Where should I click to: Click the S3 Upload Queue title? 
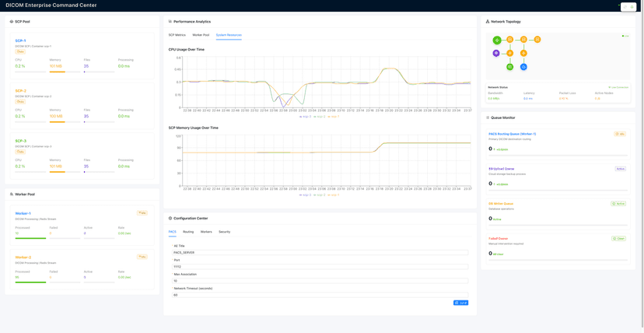(x=501, y=169)
